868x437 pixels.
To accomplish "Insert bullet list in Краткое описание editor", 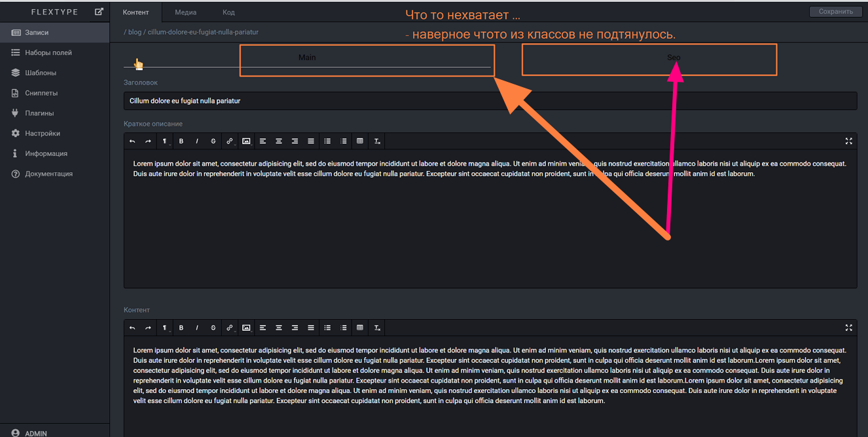I will [327, 141].
